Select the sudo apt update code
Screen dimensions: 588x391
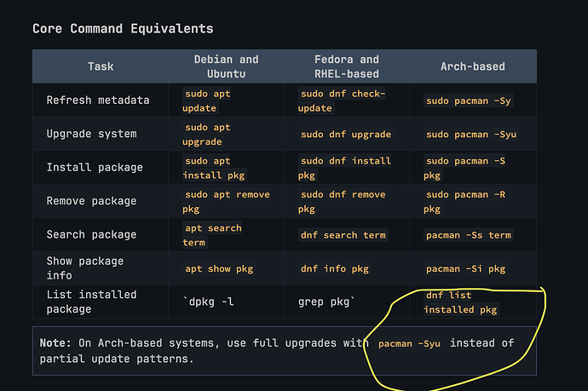(206, 101)
